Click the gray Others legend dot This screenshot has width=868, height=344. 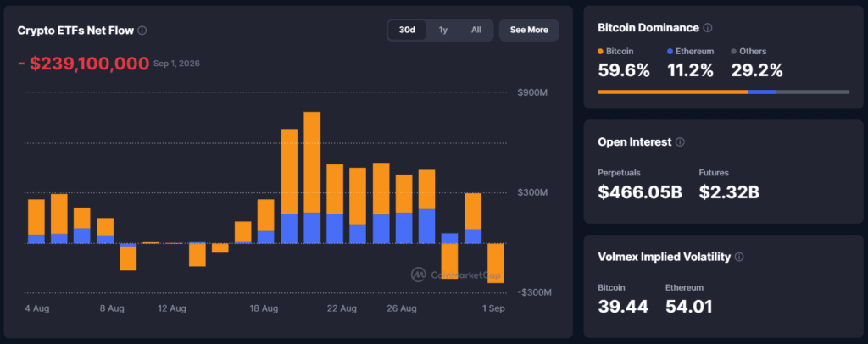pos(734,52)
